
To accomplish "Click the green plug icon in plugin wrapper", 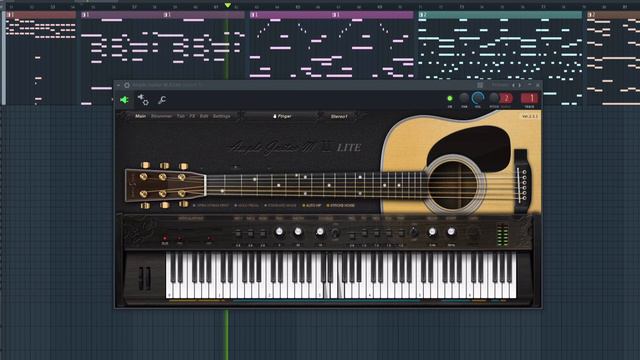I will click(124, 100).
